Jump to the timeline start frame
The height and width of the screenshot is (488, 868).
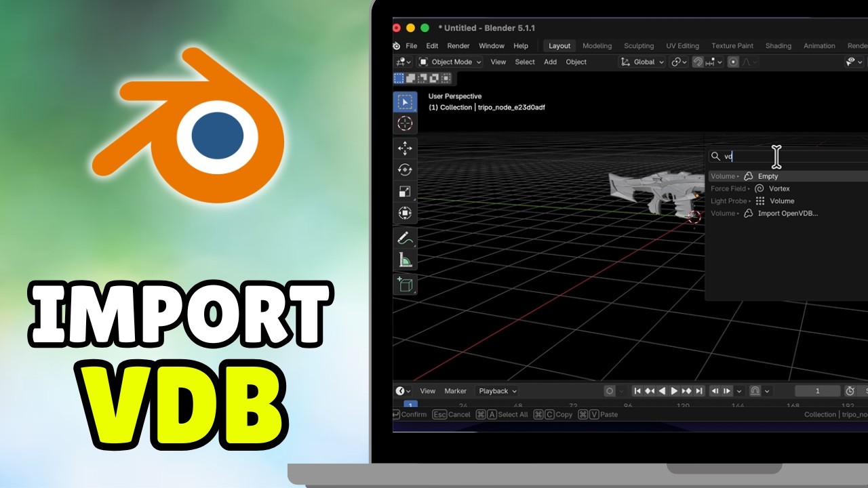[x=637, y=391]
